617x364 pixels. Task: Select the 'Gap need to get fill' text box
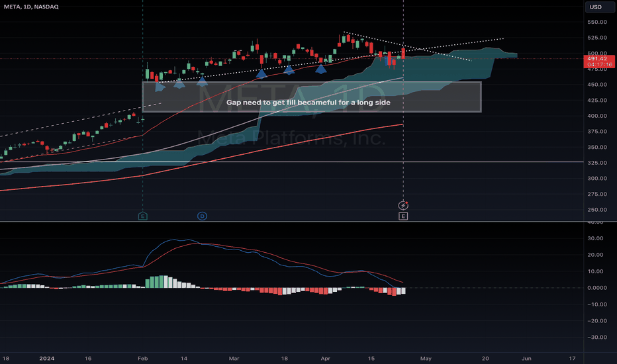tap(311, 97)
